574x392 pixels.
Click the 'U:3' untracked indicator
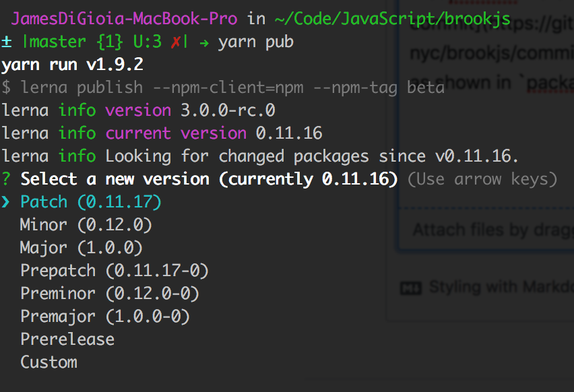(147, 42)
